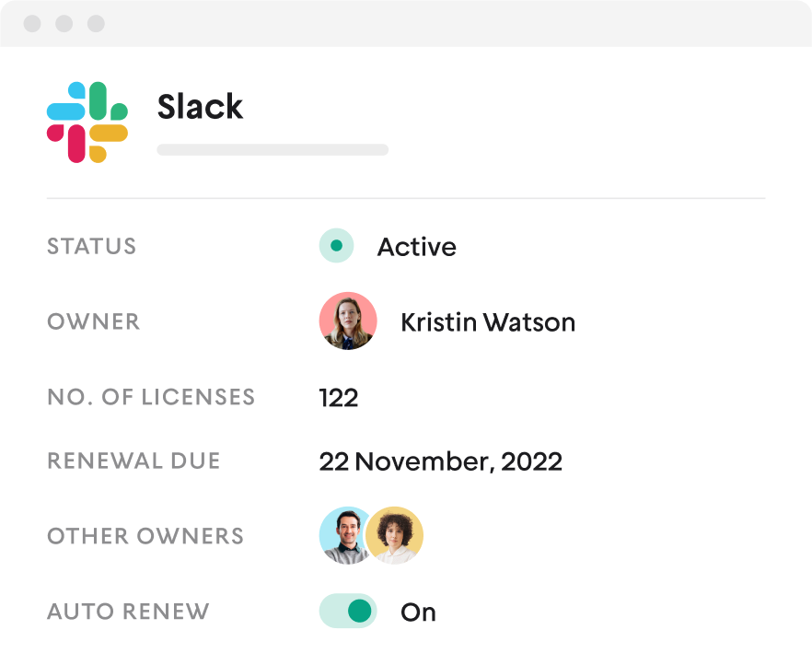Click the second gray window control dot
The height and width of the screenshot is (665, 812).
pyautogui.click(x=64, y=23)
